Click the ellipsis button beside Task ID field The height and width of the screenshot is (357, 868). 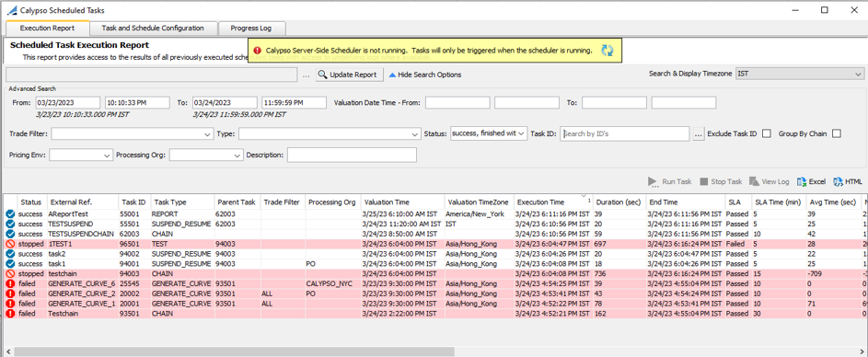pyautogui.click(x=698, y=133)
